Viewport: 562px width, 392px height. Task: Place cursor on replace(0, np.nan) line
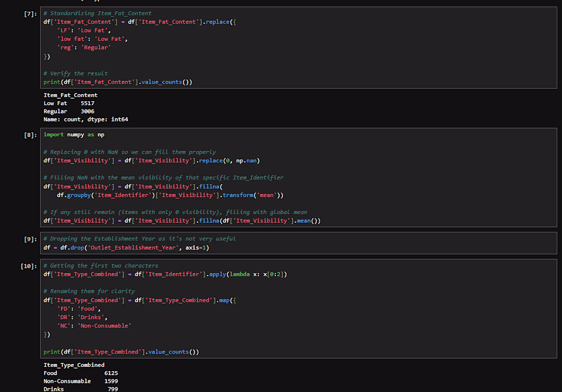[x=152, y=160]
